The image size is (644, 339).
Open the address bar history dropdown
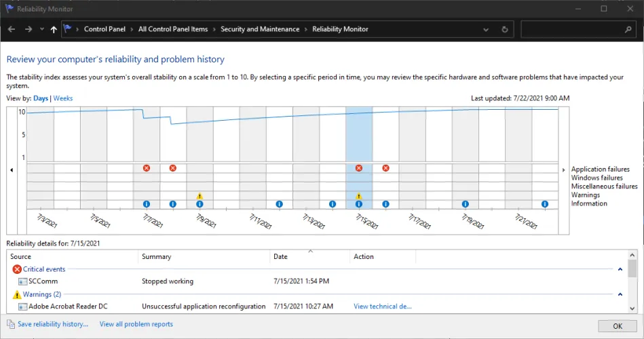pos(487,30)
